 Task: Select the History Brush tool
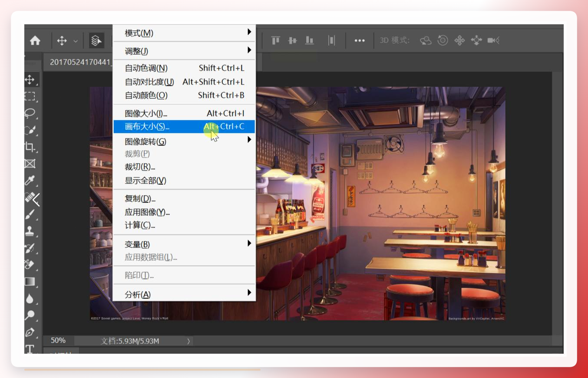click(30, 248)
